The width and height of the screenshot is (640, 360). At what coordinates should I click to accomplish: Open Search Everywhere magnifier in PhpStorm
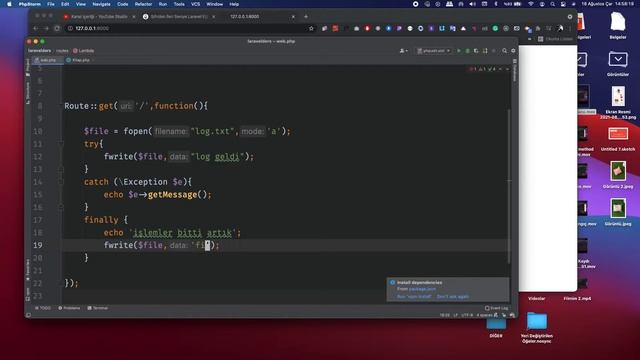tap(504, 51)
